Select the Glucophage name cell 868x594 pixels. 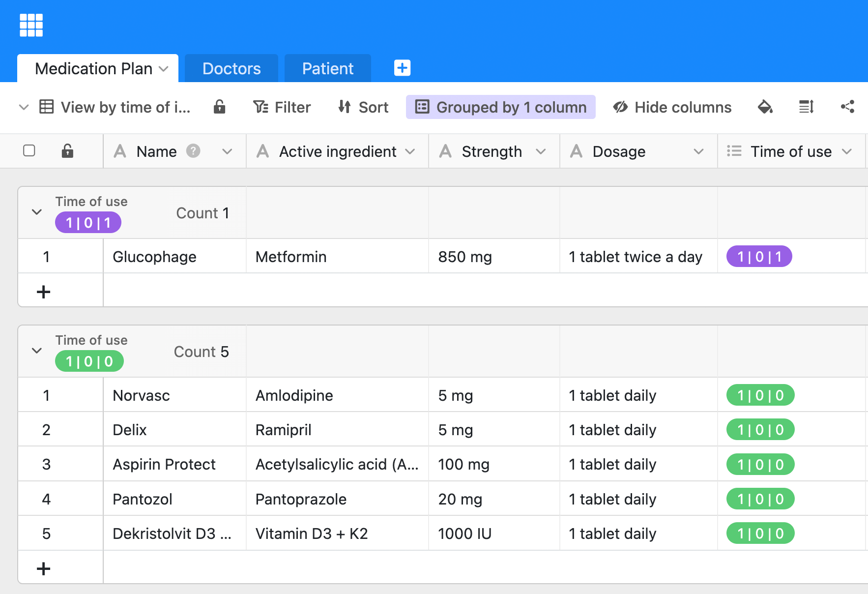point(174,256)
